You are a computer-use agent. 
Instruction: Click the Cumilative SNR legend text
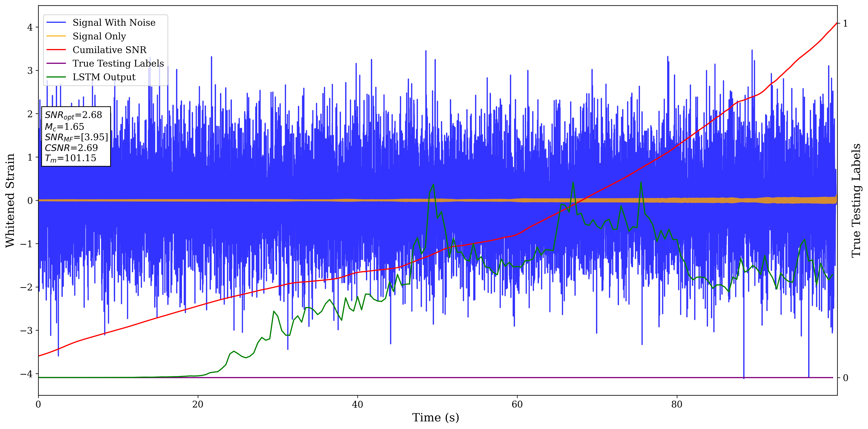(x=109, y=50)
